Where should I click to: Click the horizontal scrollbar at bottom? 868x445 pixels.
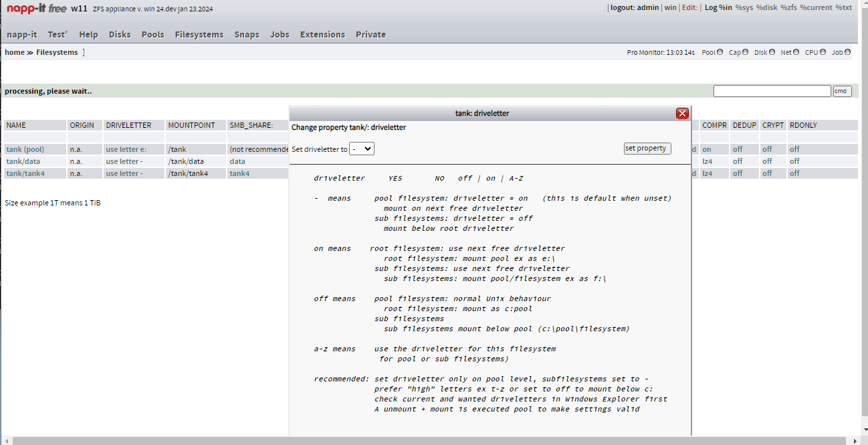coord(428,440)
